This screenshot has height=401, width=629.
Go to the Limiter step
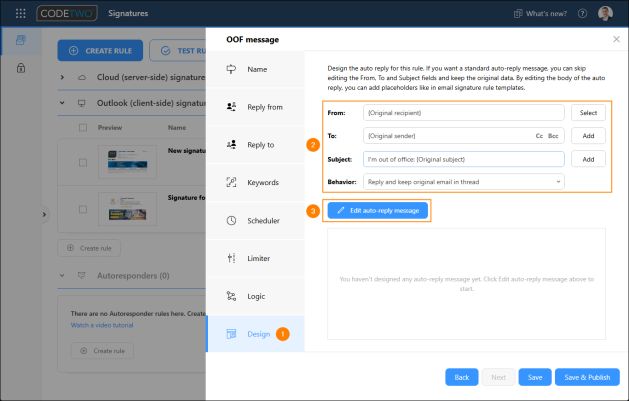(x=255, y=258)
